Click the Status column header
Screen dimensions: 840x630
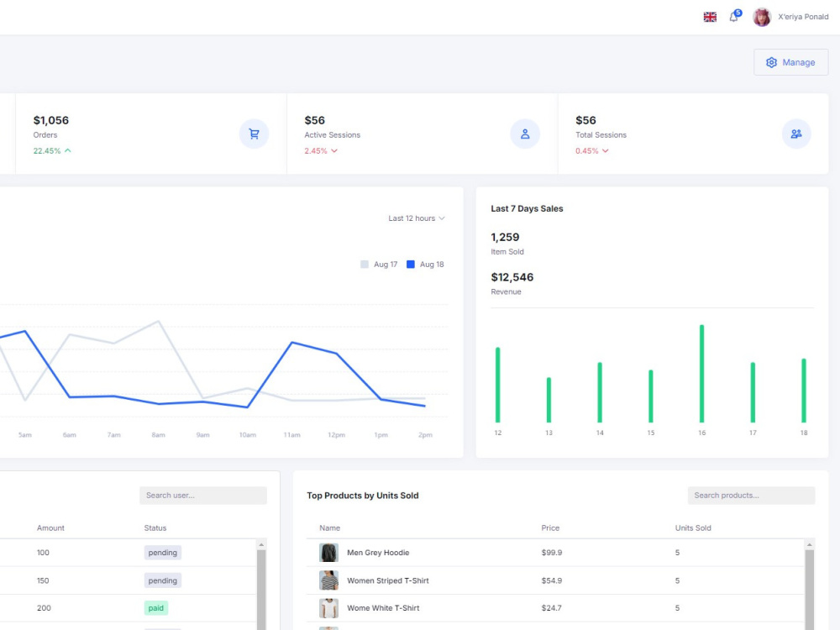(x=155, y=528)
